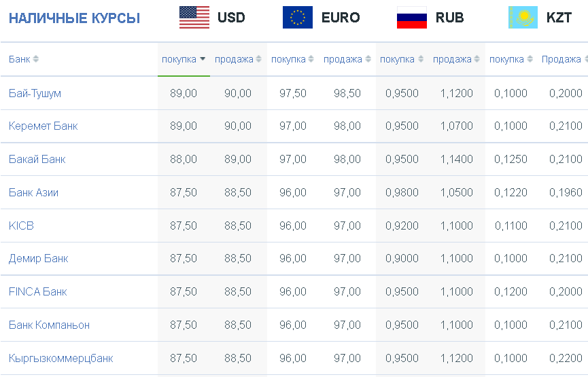Click the European Union flag icon
The width and height of the screenshot is (588, 377).
coord(297,17)
